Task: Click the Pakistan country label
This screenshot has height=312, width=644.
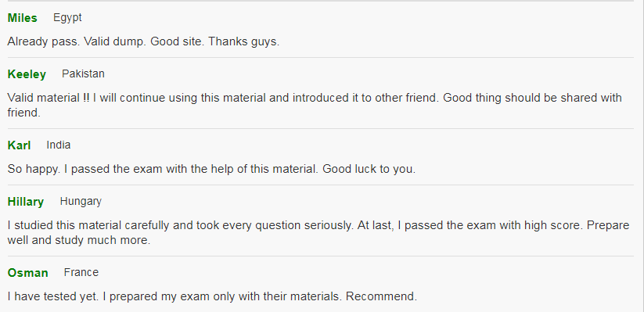Action: coord(83,74)
